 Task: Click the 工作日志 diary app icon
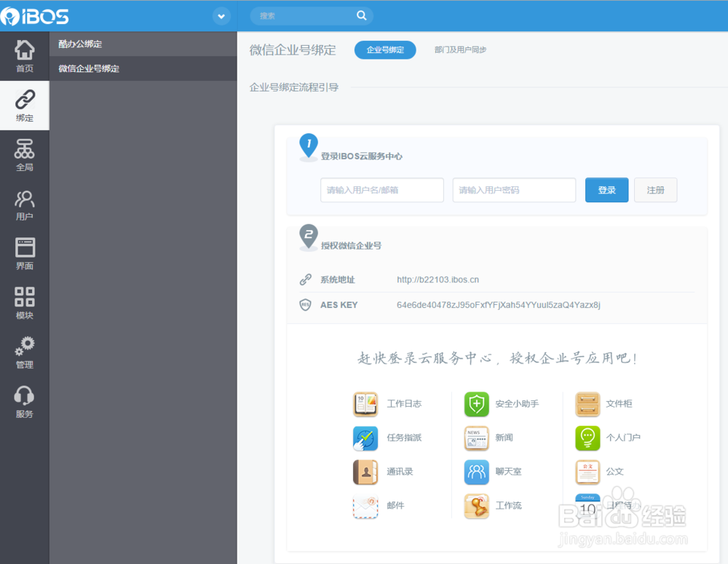point(365,404)
